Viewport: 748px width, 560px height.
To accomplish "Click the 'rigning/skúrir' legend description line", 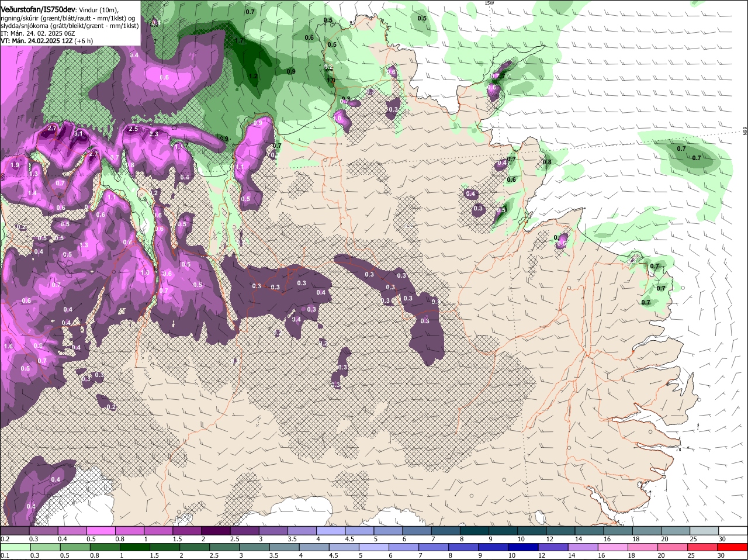I will [x=68, y=18].
